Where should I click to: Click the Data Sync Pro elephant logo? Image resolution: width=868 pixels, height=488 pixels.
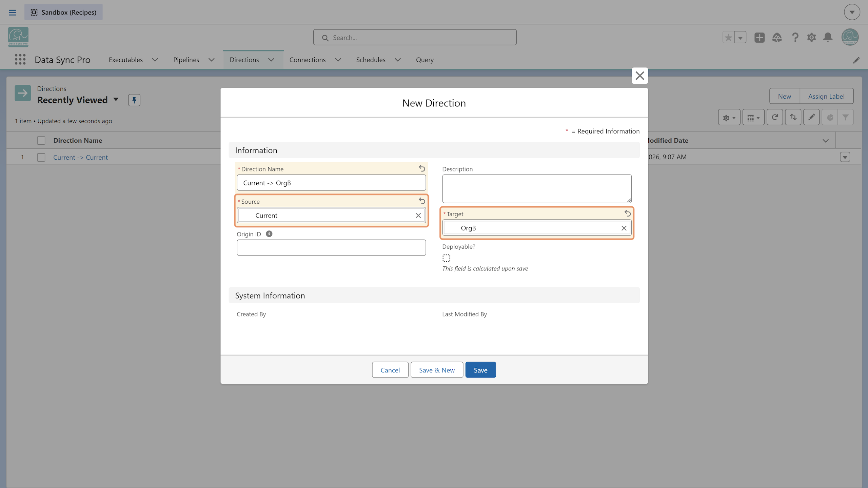[x=18, y=37]
